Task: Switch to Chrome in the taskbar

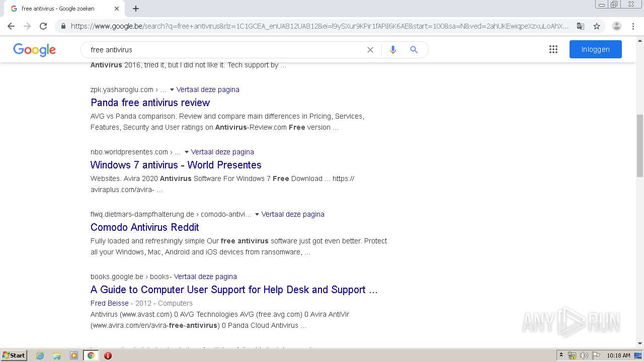Action: click(x=91, y=355)
